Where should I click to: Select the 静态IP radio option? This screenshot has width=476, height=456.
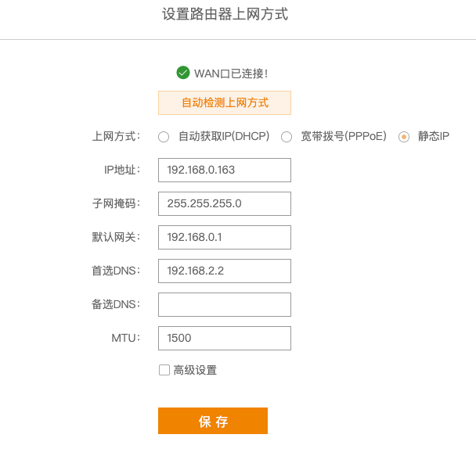pos(404,137)
